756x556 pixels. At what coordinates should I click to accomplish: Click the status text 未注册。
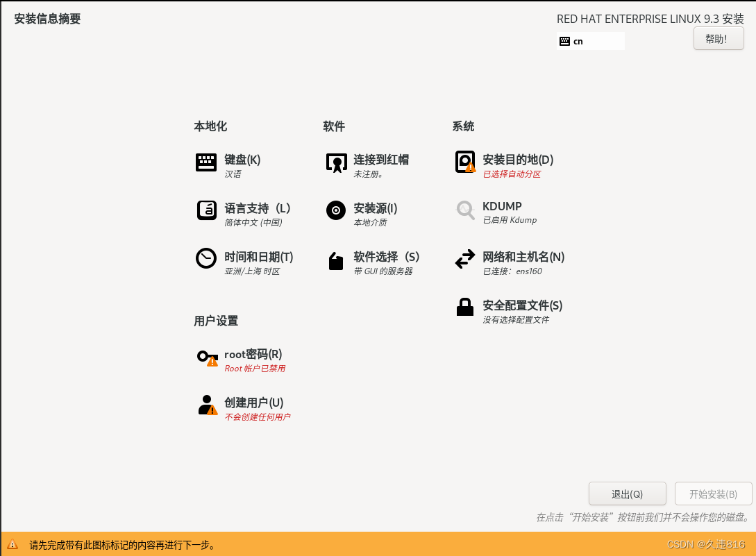[x=369, y=174]
